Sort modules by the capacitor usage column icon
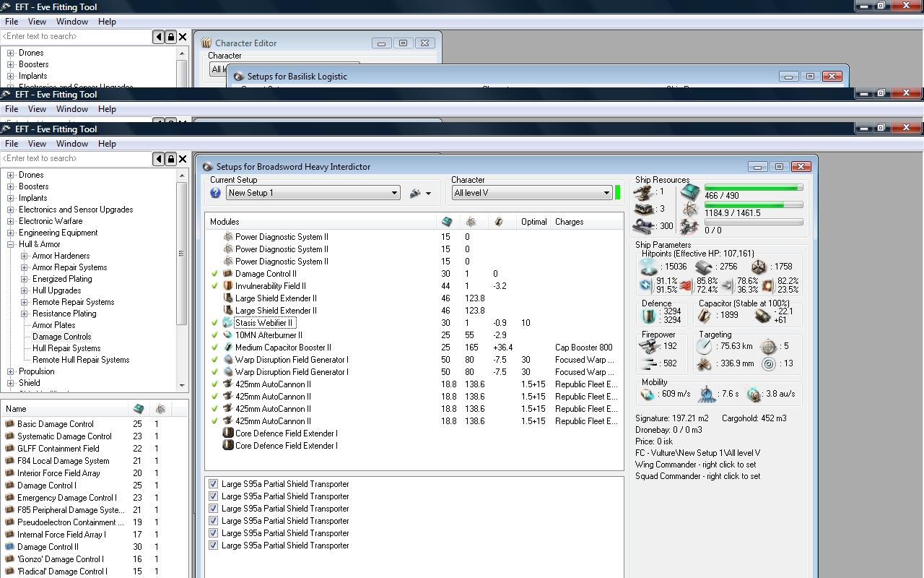Screen dimensions: 924x578 point(499,222)
